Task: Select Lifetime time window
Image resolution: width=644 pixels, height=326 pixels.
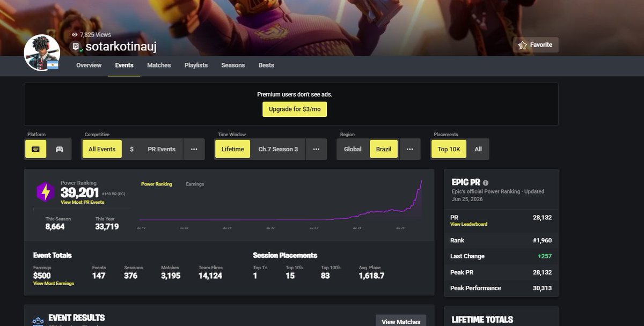Action: [233, 149]
